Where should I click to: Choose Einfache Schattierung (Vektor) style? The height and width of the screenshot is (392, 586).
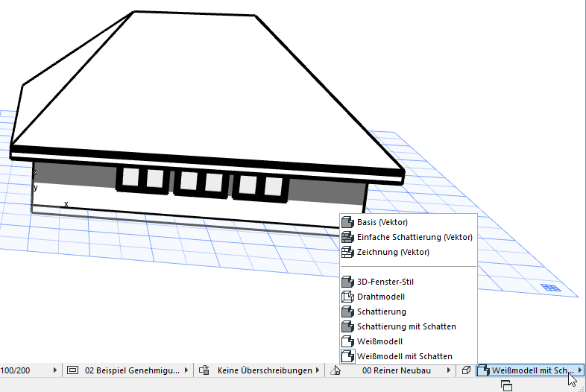408,237
